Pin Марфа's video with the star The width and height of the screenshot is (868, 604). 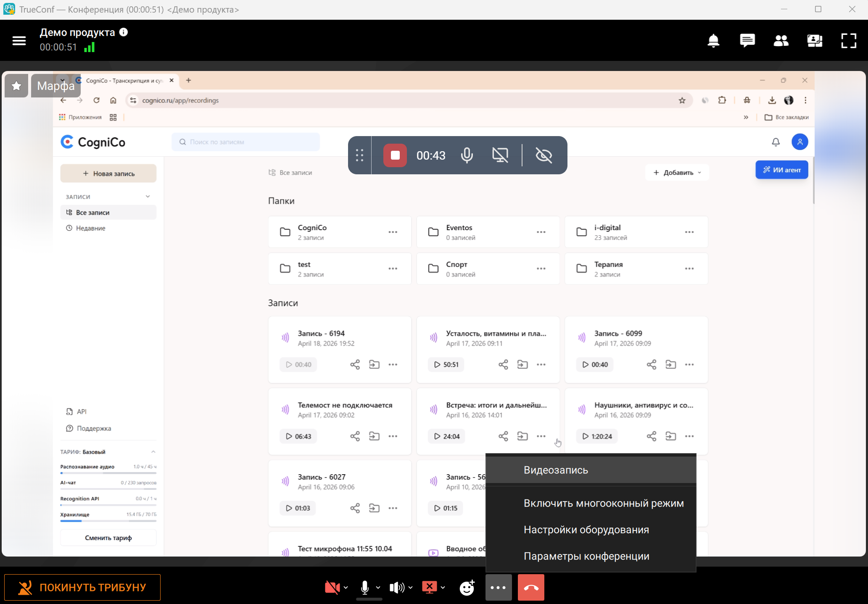16,86
